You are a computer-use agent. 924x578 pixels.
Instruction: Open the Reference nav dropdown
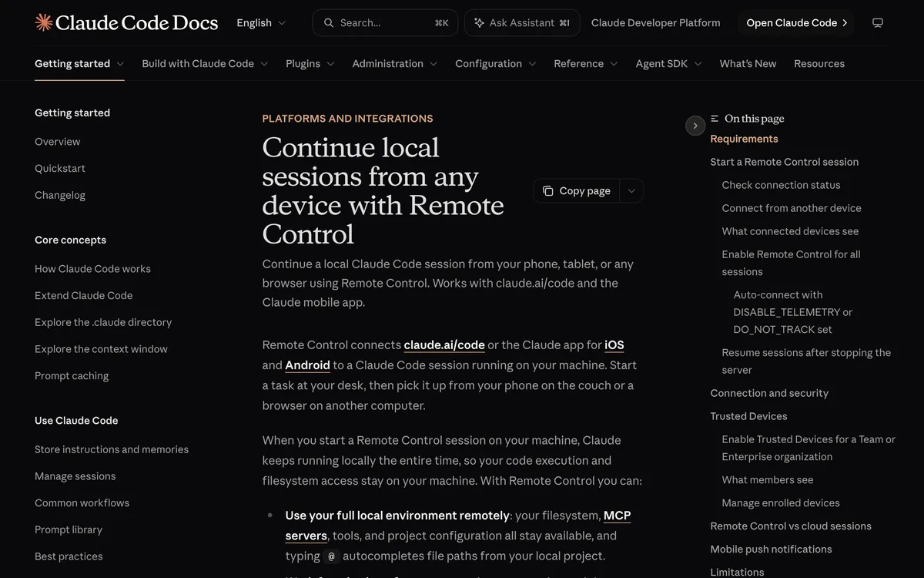(585, 64)
